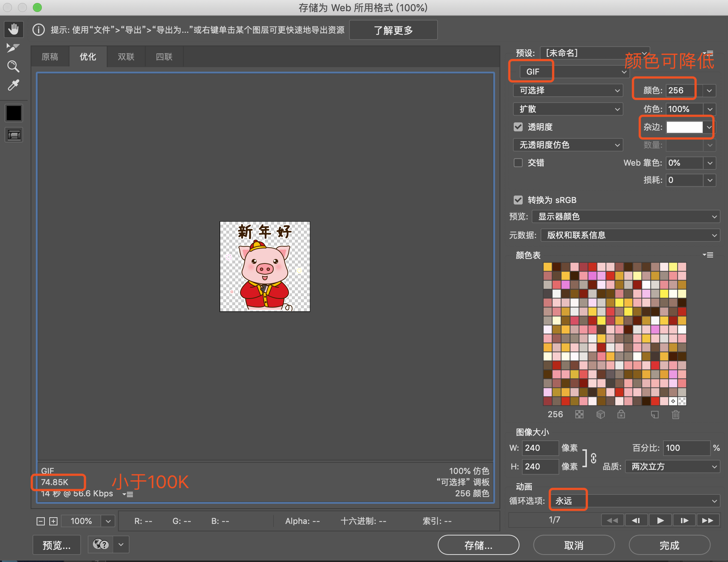Select the Hand tool
This screenshot has width=728, height=562.
[14, 29]
